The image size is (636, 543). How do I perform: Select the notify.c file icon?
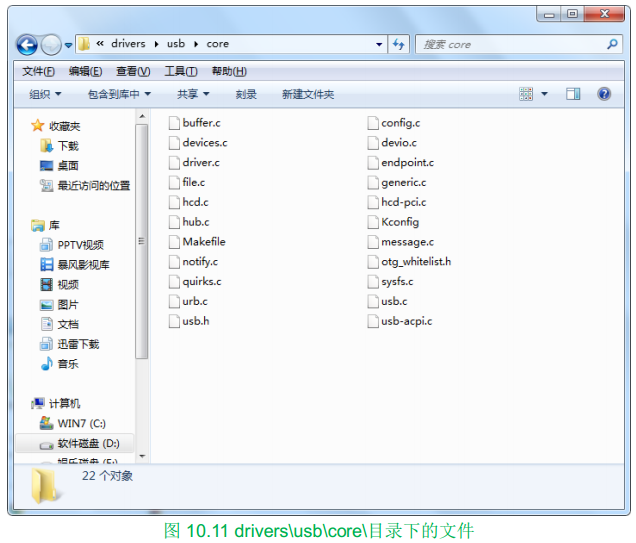(x=174, y=262)
